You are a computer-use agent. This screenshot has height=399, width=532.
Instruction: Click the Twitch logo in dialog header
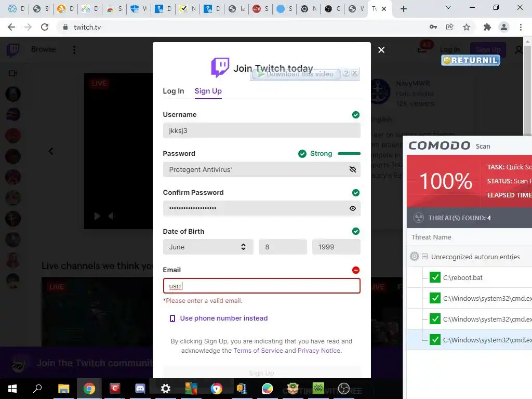point(220,67)
